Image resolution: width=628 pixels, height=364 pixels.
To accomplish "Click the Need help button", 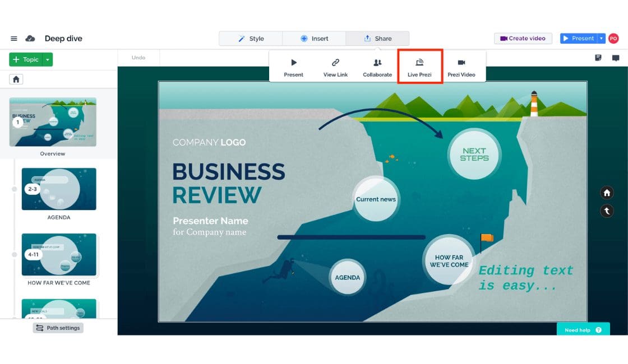I will click(x=583, y=330).
